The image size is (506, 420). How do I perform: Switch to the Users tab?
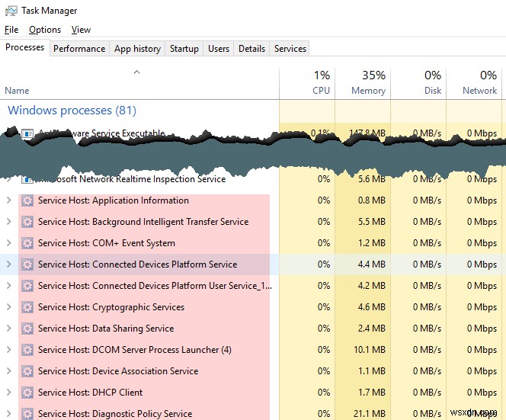coord(219,49)
